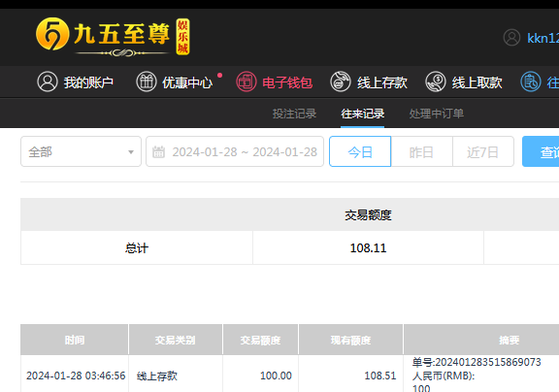This screenshot has width=559, height=392.
Task: Select the 往来记录 tab
Action: coord(363,114)
